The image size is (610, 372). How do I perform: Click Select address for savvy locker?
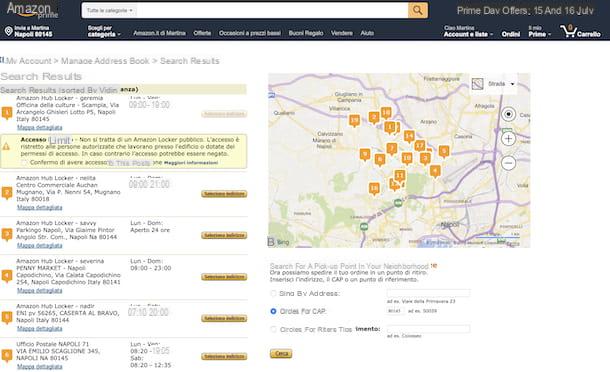224,235
